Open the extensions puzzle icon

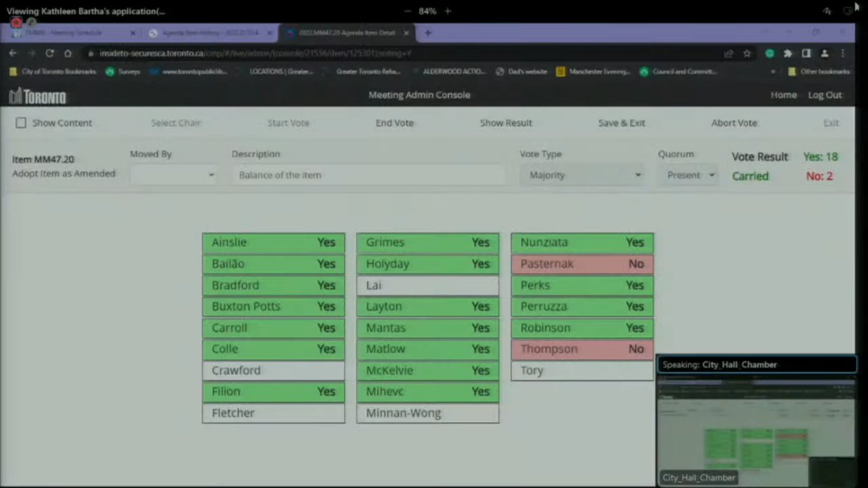pos(788,53)
